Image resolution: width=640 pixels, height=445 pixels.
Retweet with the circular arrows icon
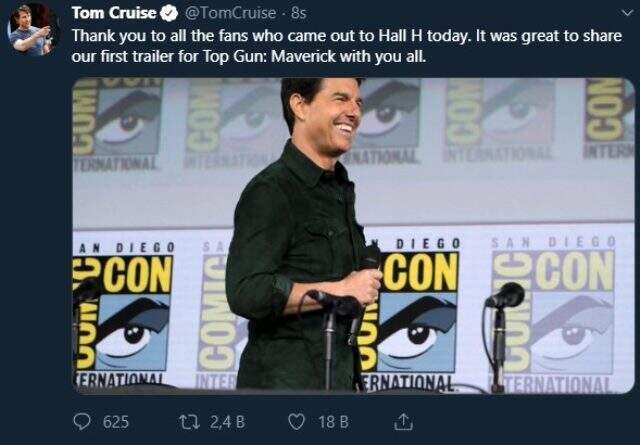click(x=189, y=422)
